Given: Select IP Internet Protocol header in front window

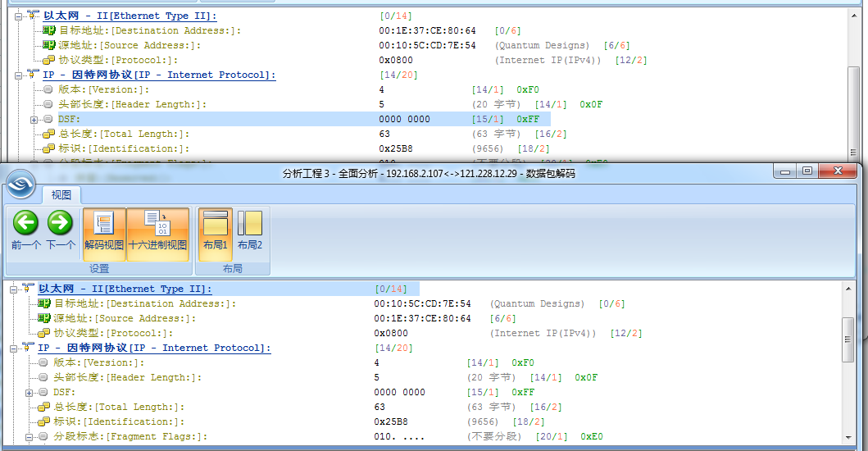Looking at the screenshot, I should 154,348.
